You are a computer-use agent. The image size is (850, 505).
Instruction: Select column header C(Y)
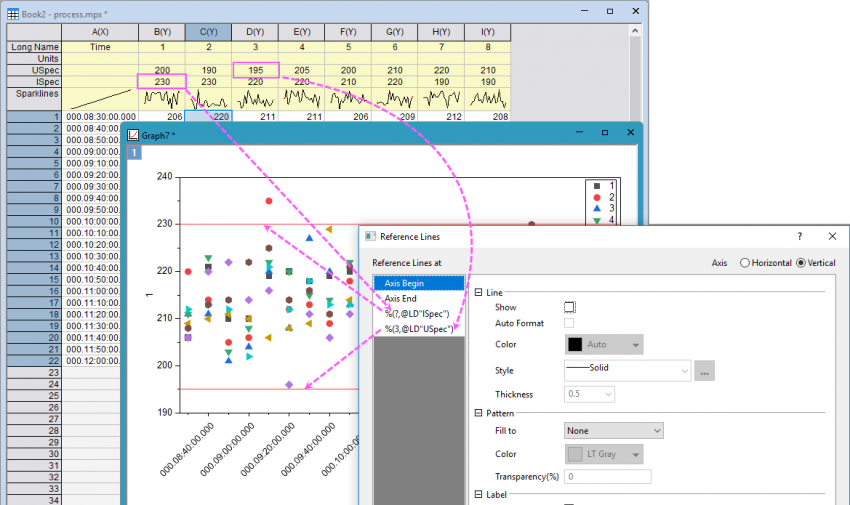209,32
